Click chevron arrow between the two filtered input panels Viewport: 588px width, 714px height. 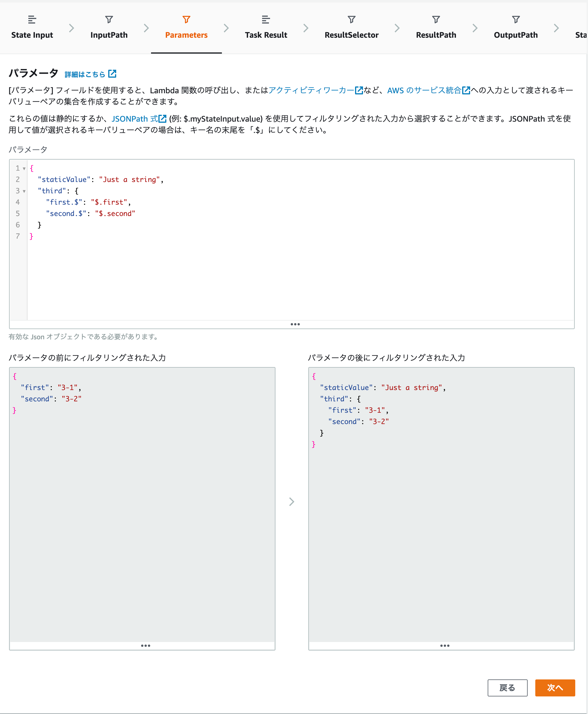pyautogui.click(x=291, y=501)
